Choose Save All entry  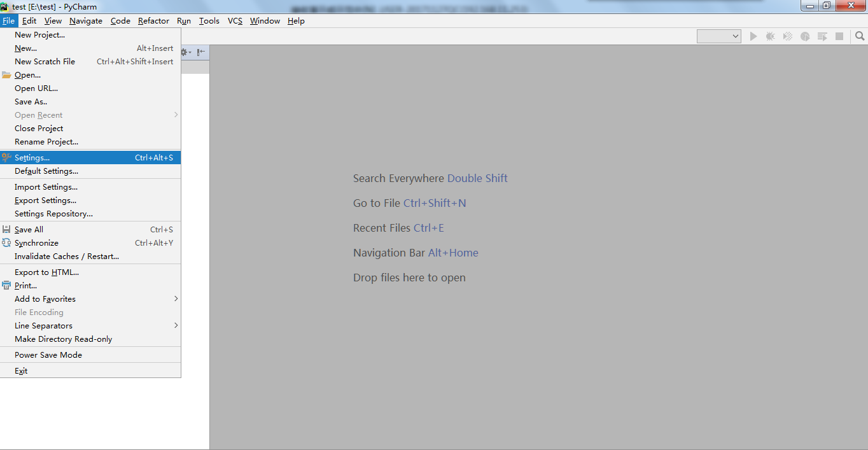point(90,230)
